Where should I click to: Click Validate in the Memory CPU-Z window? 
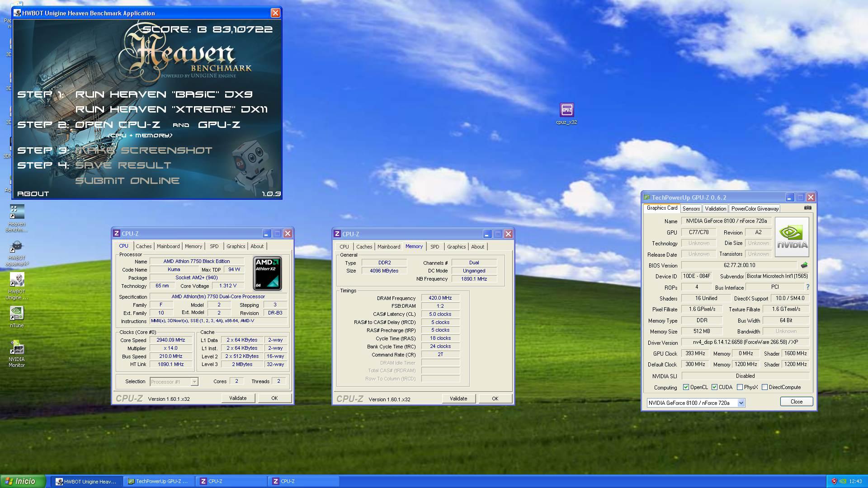coord(458,399)
